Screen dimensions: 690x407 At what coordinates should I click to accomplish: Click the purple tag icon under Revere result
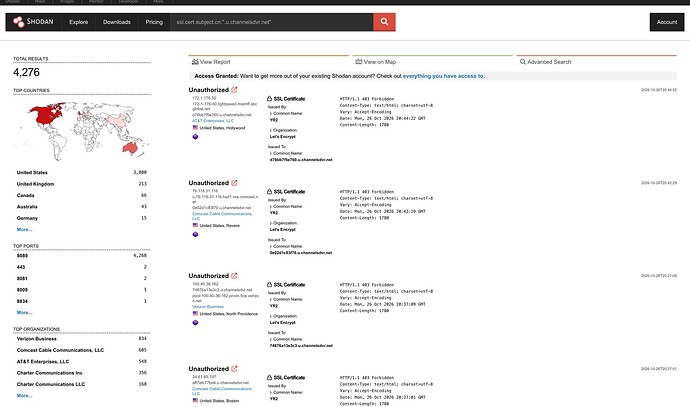(195, 235)
